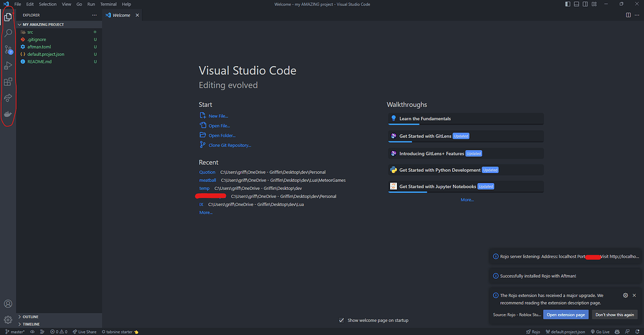Open the Docker view in activity bar
Viewport: 644px width, 335px height.
tap(8, 114)
